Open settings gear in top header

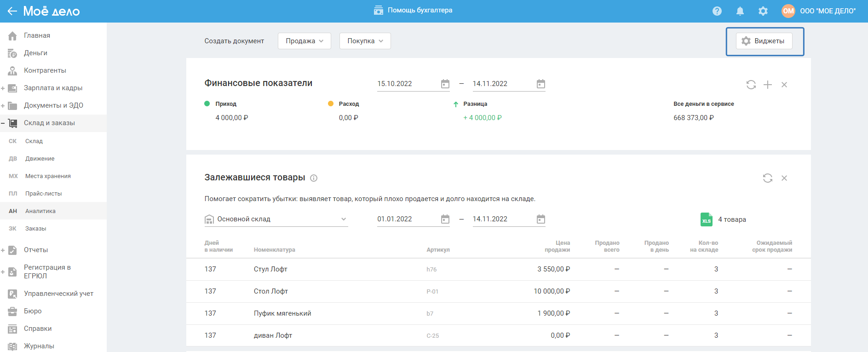(763, 11)
